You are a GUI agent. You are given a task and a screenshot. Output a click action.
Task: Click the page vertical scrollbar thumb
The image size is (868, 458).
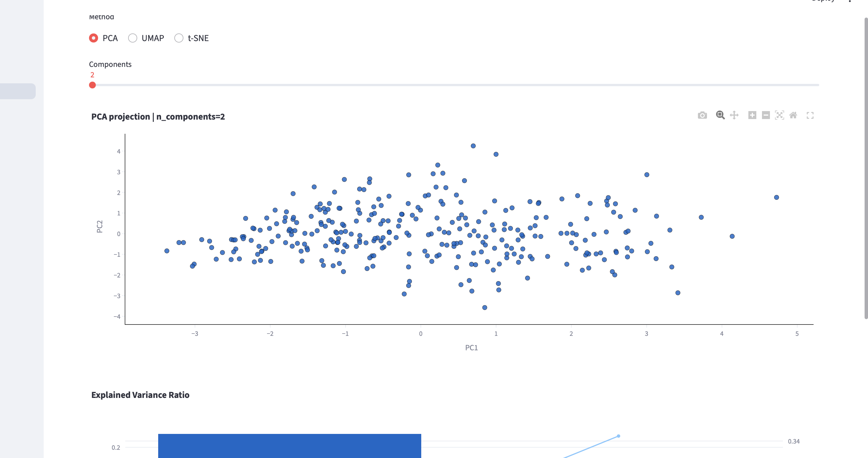click(866, 168)
